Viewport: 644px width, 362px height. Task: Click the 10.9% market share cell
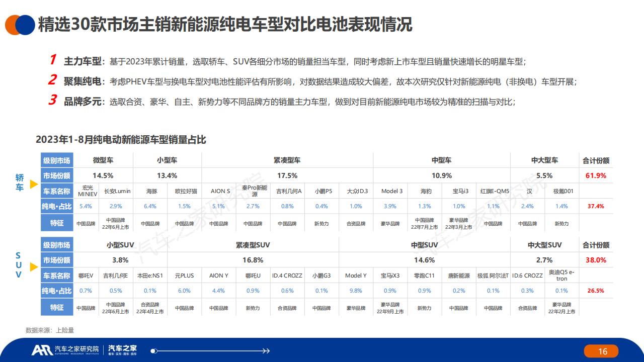point(441,175)
